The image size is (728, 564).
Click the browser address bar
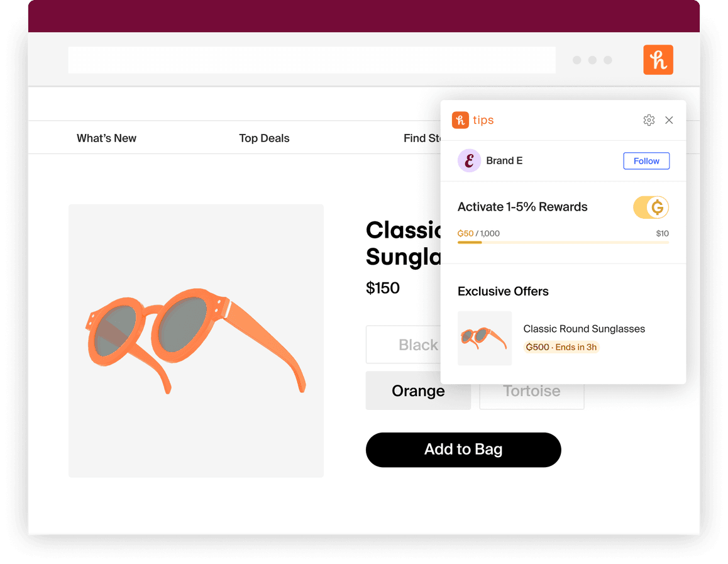[312, 60]
